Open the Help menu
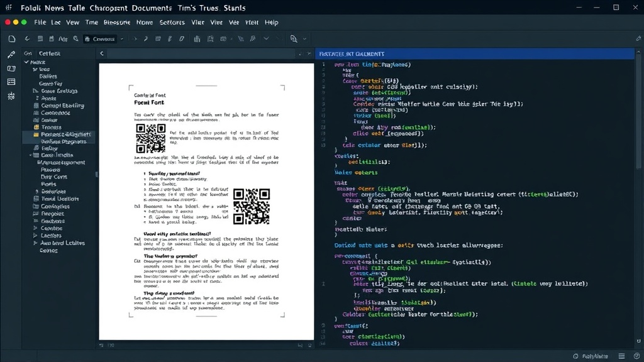This screenshot has width=644, height=362. tap(272, 22)
